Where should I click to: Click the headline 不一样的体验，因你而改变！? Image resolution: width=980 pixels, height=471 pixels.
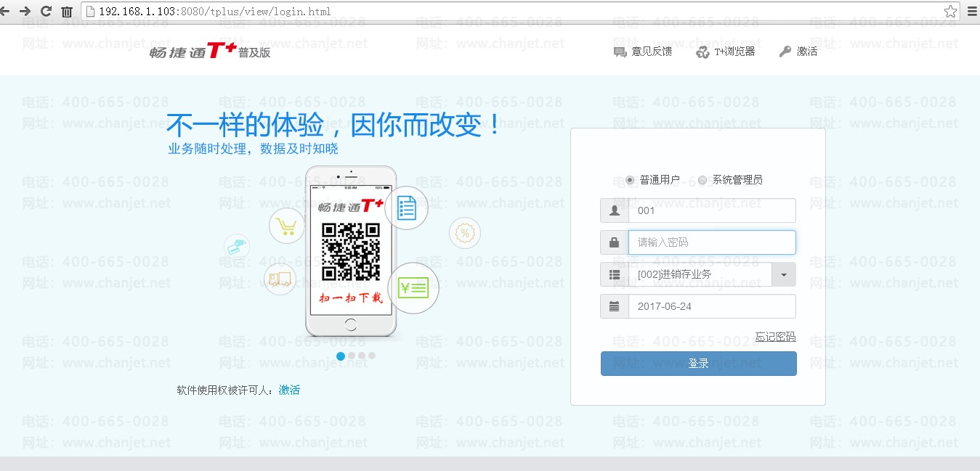(335, 126)
